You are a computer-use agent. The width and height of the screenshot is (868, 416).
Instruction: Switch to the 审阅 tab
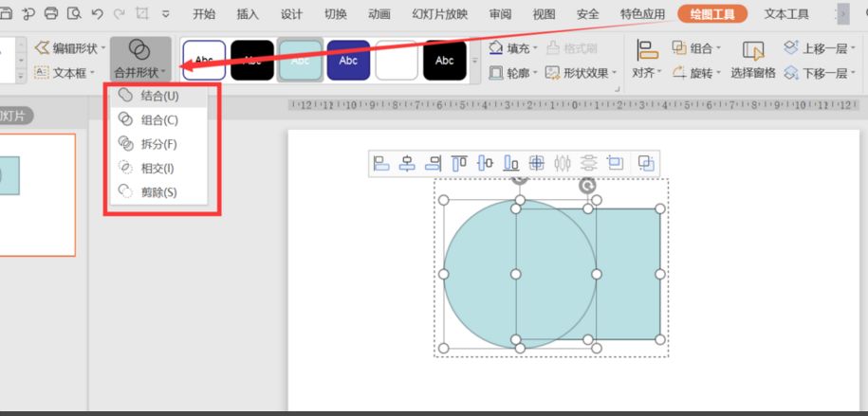[500, 14]
